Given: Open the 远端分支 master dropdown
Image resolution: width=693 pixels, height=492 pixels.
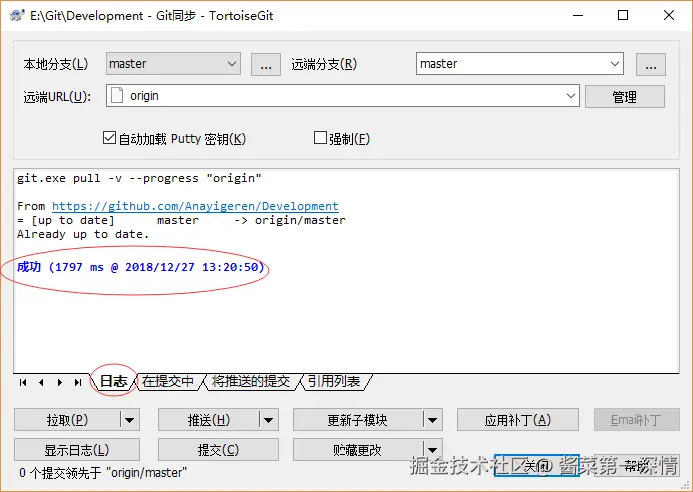Looking at the screenshot, I should 520,64.
